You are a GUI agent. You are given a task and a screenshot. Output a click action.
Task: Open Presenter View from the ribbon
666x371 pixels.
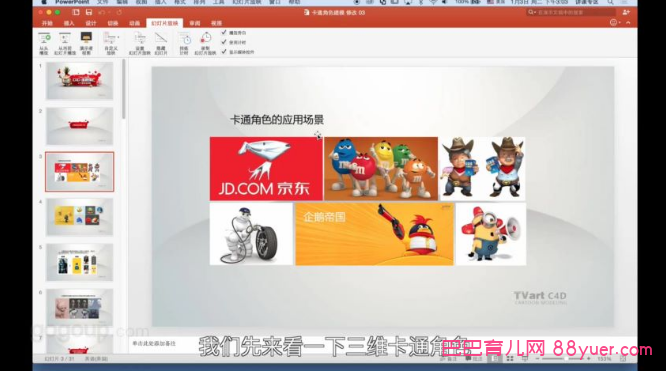tap(86, 43)
